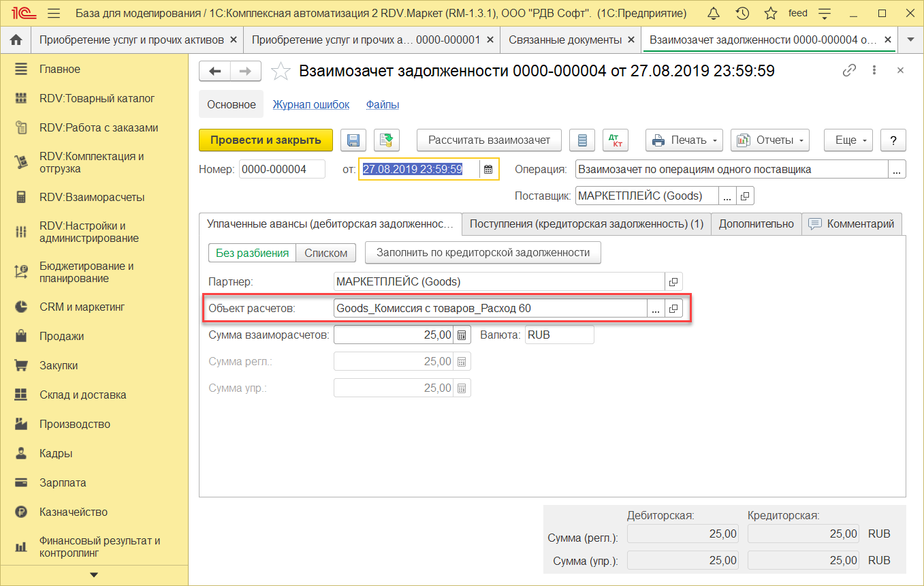The image size is (924, 586).
Task: Open the Дт/Кт postings icon
Action: click(615, 140)
